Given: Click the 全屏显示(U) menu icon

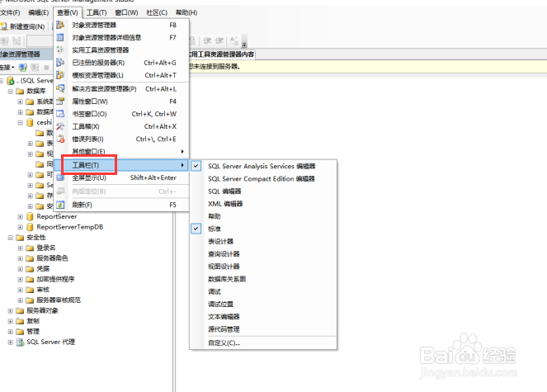Looking at the screenshot, I should [x=60, y=177].
